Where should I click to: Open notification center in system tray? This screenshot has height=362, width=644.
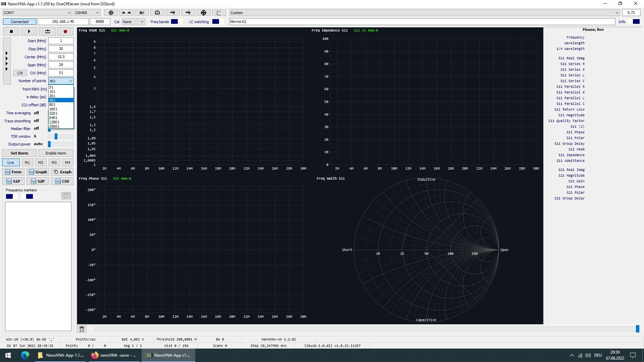tap(633, 355)
